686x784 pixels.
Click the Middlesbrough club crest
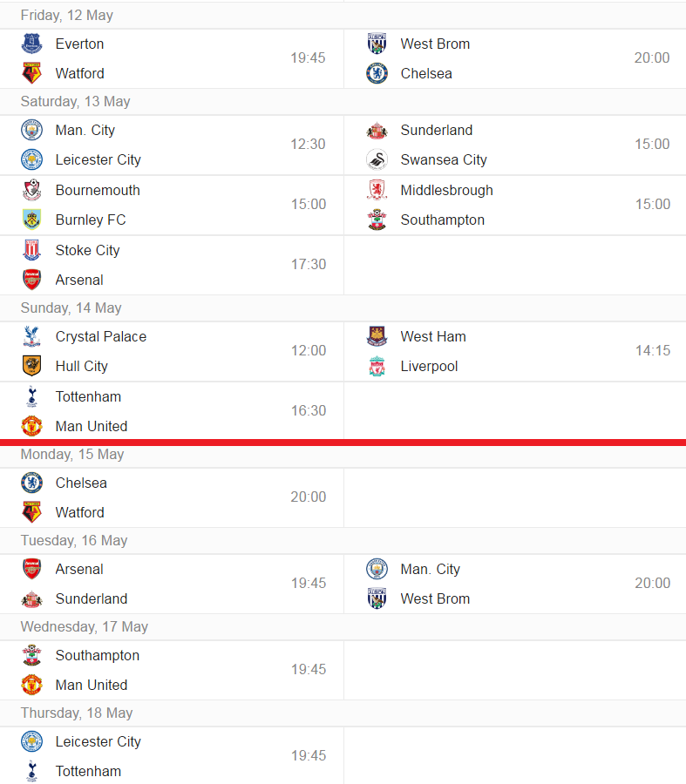tap(377, 190)
